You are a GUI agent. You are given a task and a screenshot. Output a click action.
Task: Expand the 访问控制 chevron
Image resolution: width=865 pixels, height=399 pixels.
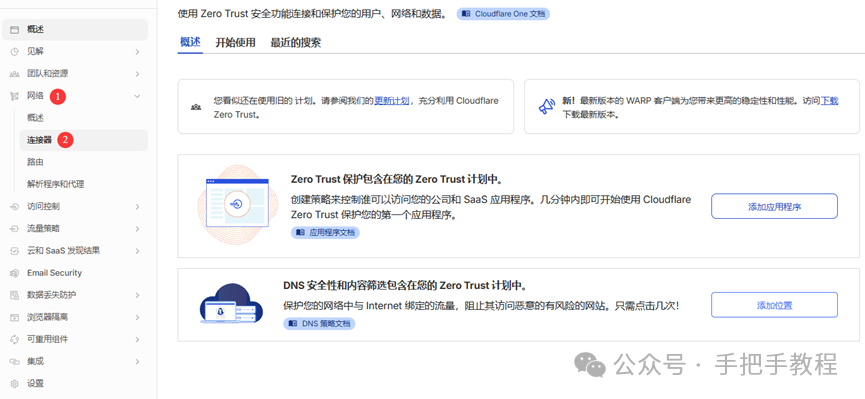(x=137, y=206)
